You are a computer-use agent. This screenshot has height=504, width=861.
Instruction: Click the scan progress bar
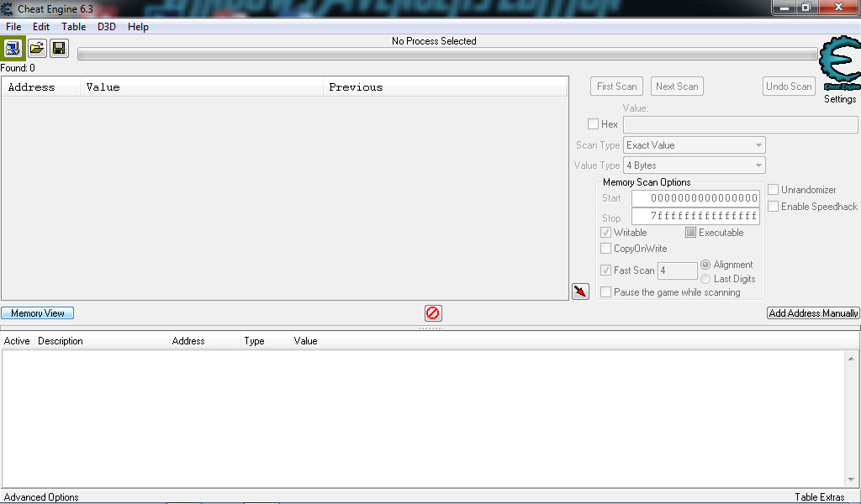coord(448,54)
